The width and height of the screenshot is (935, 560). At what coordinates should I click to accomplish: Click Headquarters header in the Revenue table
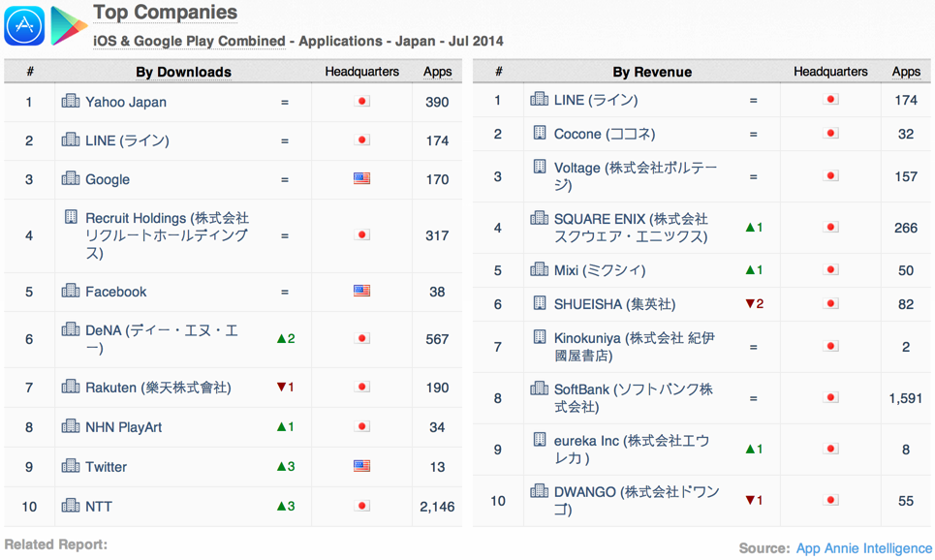(830, 72)
